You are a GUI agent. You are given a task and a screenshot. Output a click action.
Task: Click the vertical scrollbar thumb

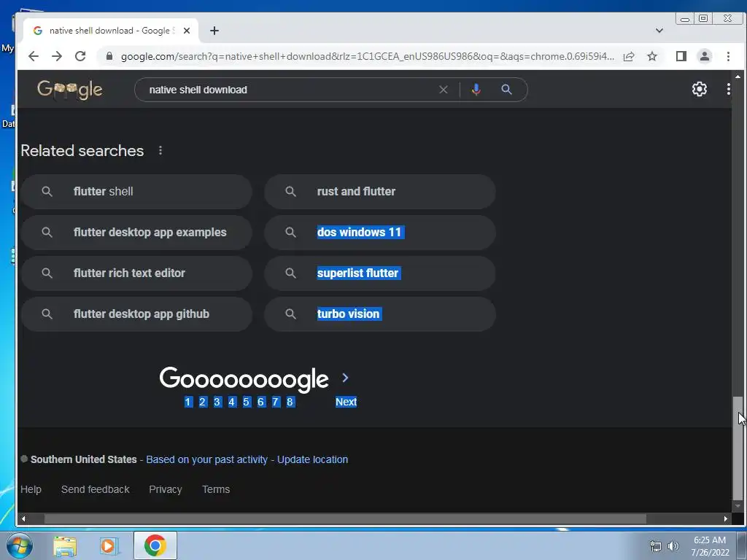point(738,448)
